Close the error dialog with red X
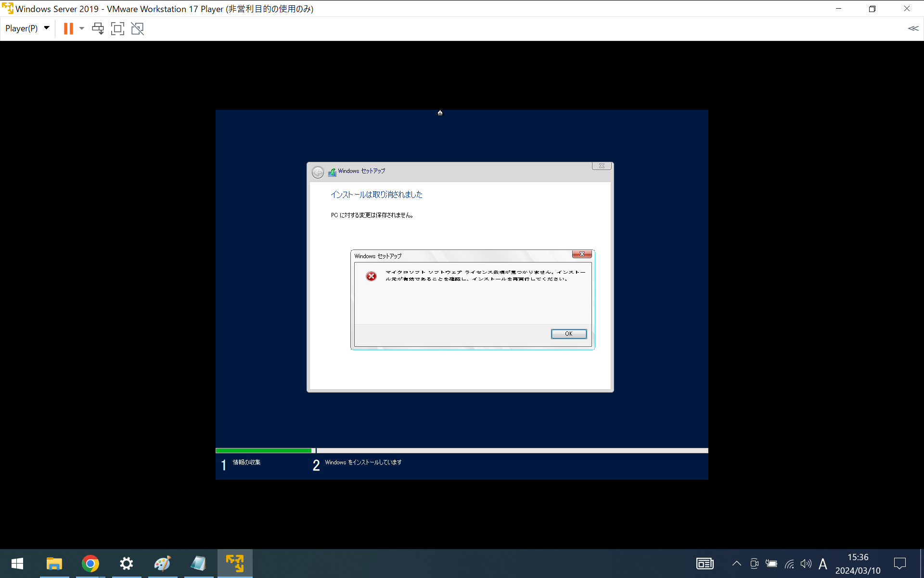924x578 pixels. click(x=582, y=254)
